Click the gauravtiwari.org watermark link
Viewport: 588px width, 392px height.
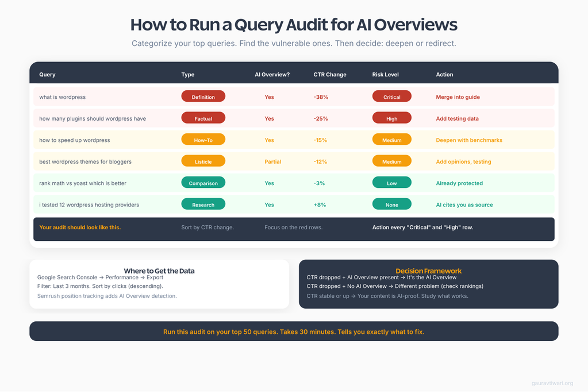click(x=552, y=383)
